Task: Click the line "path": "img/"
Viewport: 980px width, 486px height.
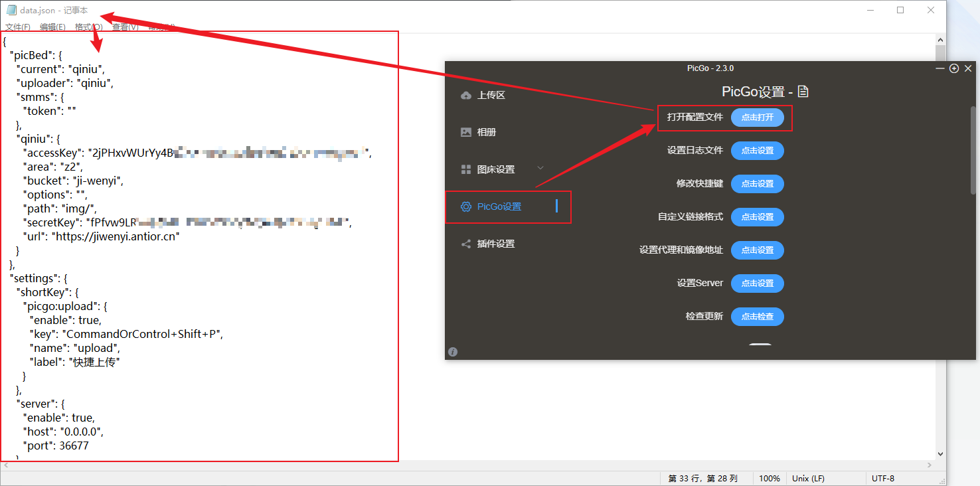Action: (60, 208)
